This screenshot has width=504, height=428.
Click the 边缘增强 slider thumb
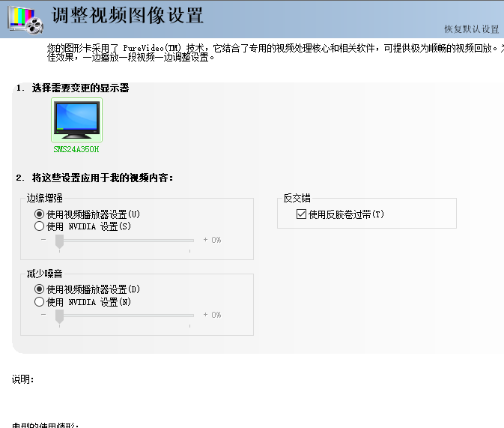[59, 241]
